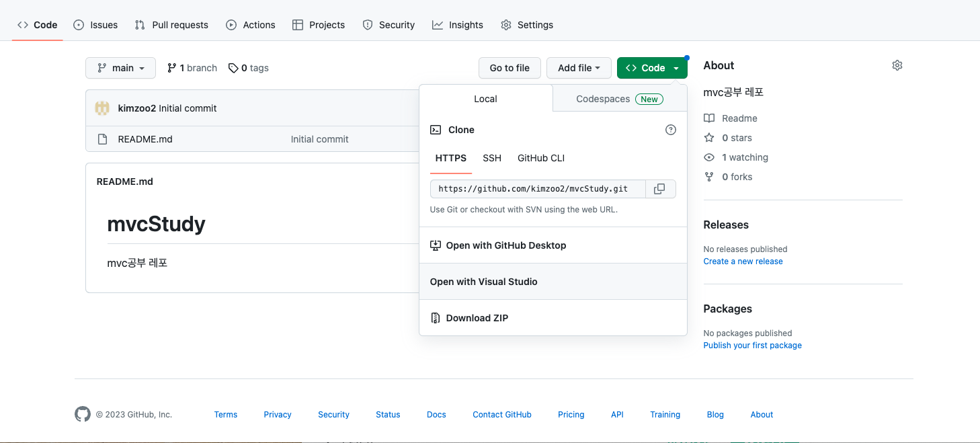Screen dimensions: 980x443
Task: Click the GitHub logo in footer
Action: coord(82,414)
